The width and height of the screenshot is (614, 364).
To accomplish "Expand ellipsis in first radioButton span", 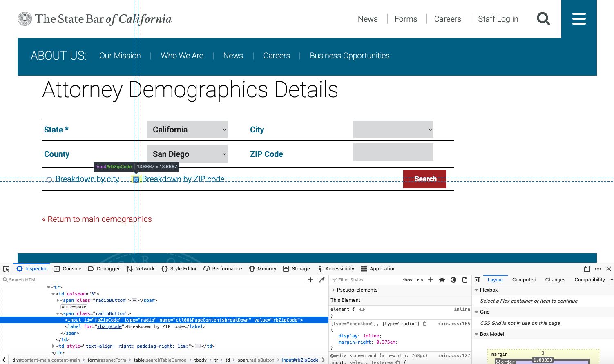I will (134, 300).
